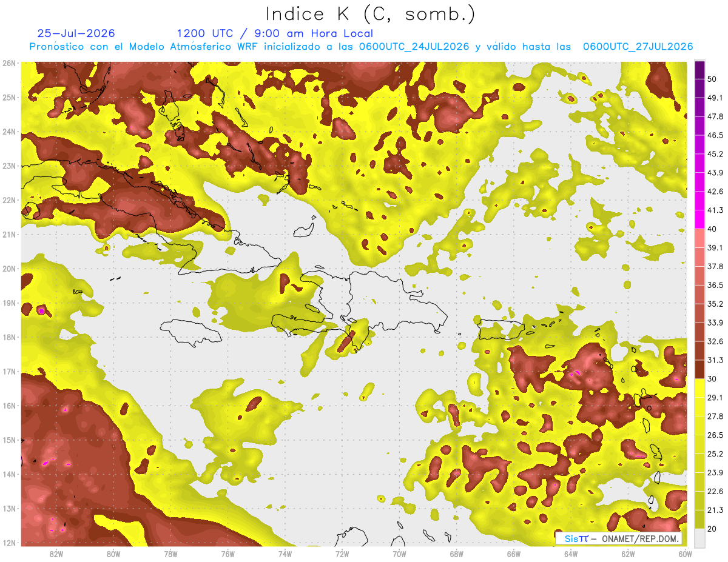Click the color bar value "32.6"
Viewport: 728px width, 562px height.
[x=715, y=341]
